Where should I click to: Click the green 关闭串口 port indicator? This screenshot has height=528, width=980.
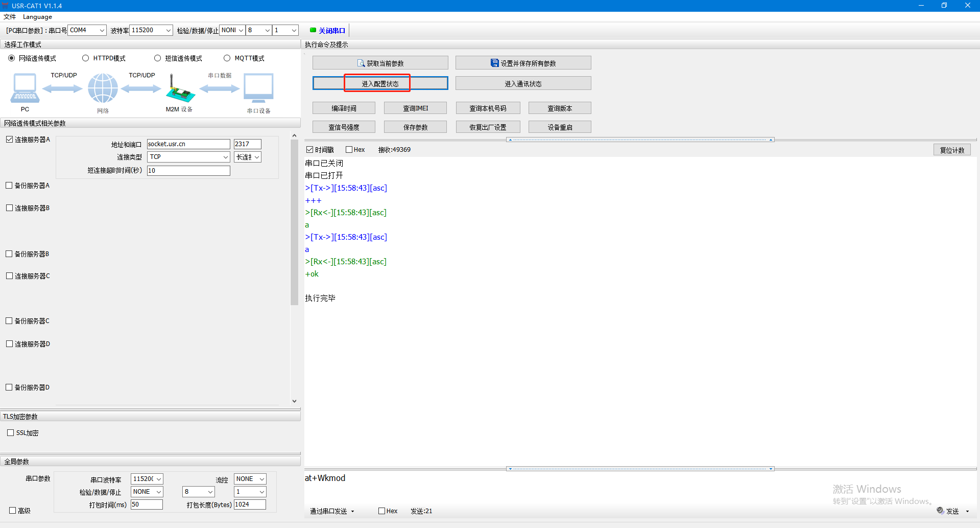pos(313,30)
